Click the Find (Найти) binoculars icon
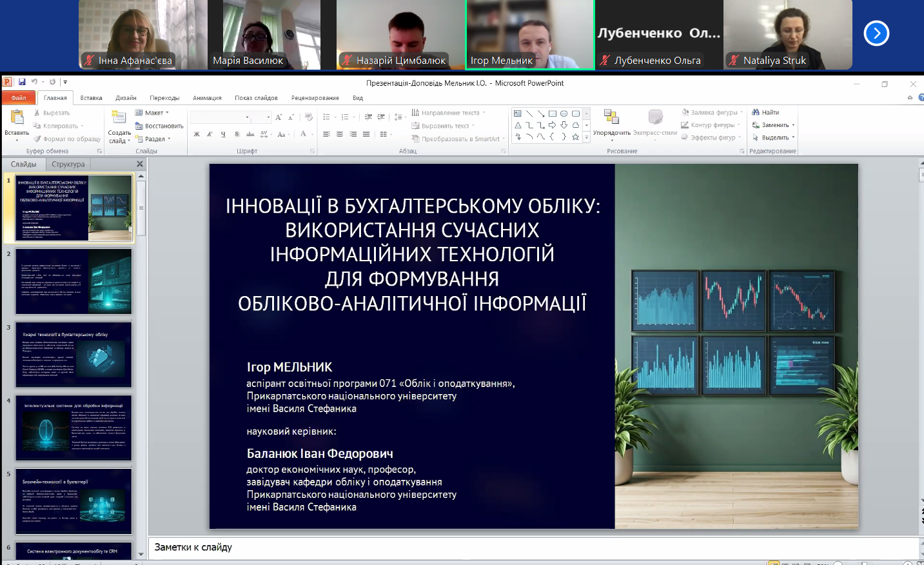 click(x=756, y=112)
